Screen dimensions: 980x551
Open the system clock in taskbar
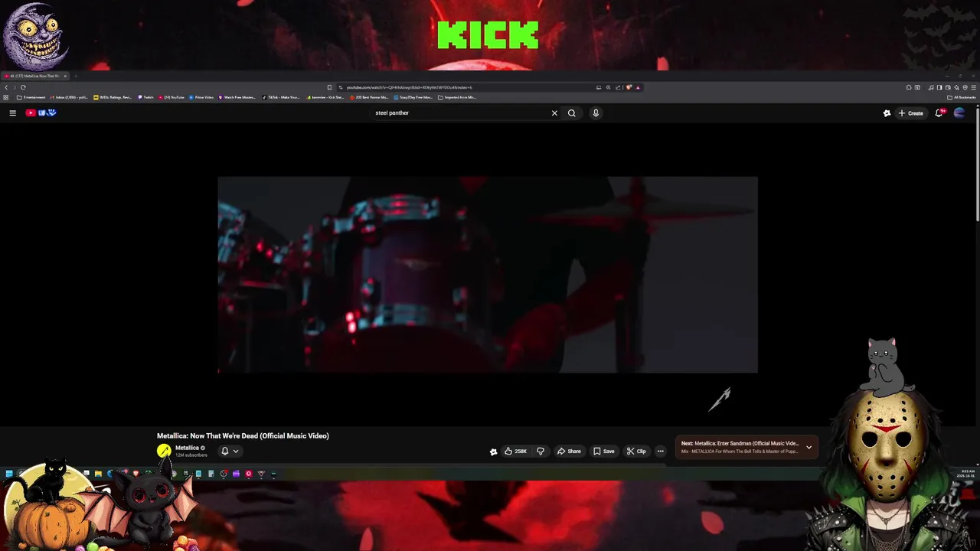pos(967,473)
